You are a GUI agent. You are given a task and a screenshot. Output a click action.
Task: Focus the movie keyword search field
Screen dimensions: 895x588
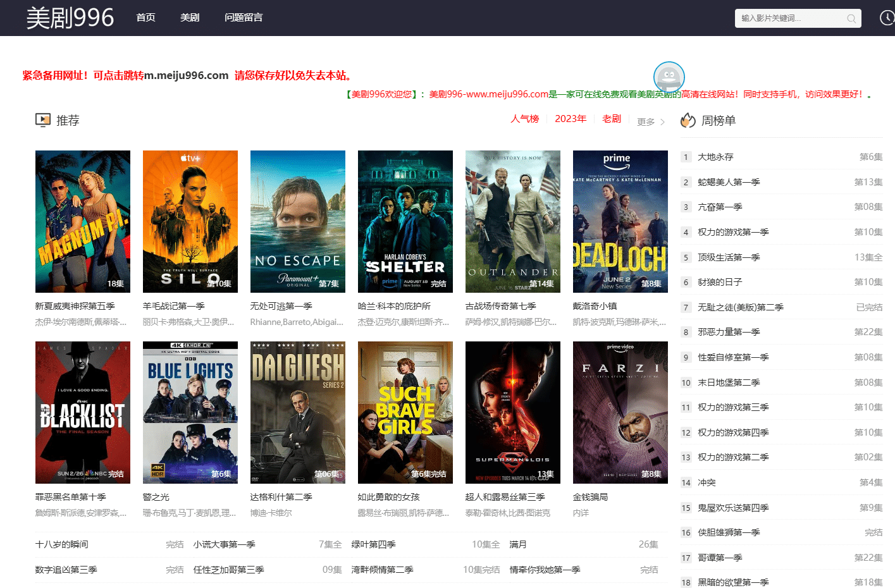[791, 18]
